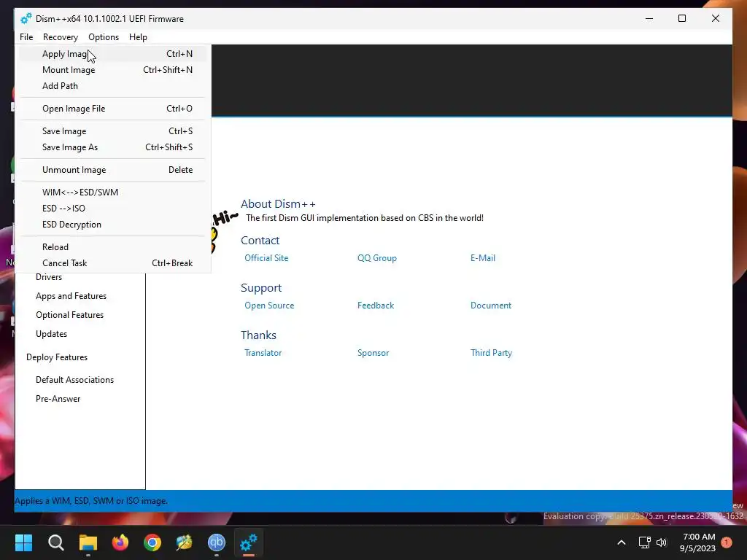Screen dimensions: 747x560
Task: Choose Save Image in the File menu
Action: 113,131
